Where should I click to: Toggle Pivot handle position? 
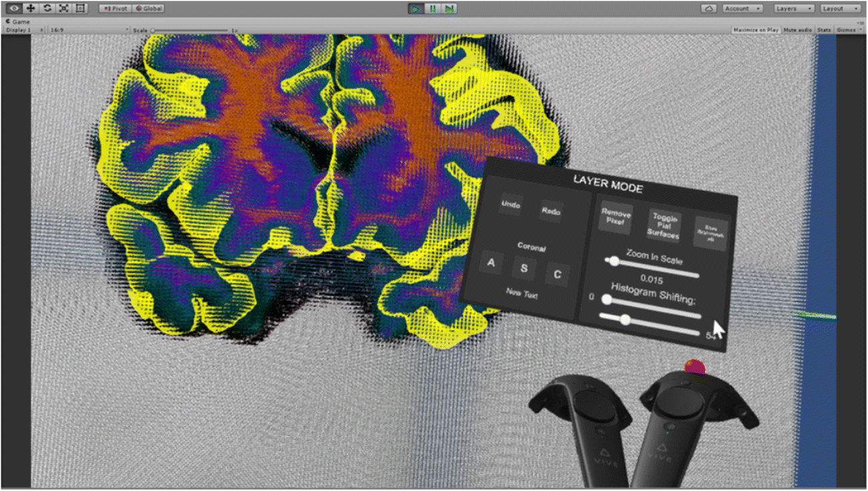(x=115, y=9)
